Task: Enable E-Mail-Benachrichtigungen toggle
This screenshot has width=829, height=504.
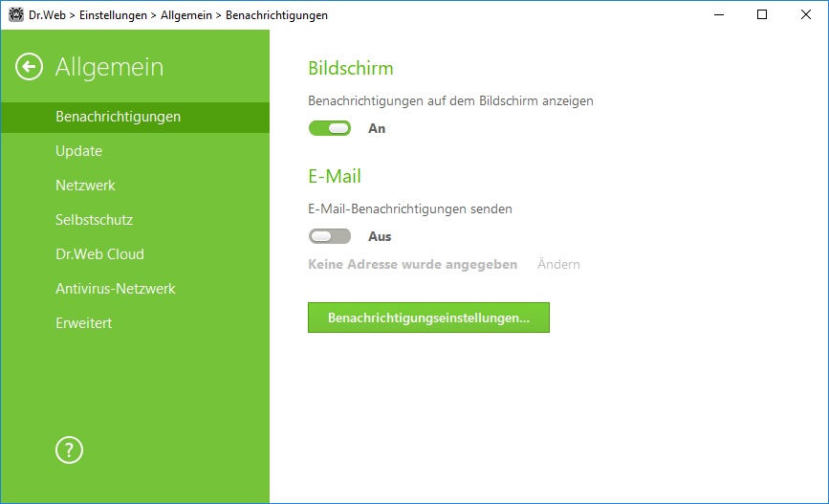Action: click(330, 236)
